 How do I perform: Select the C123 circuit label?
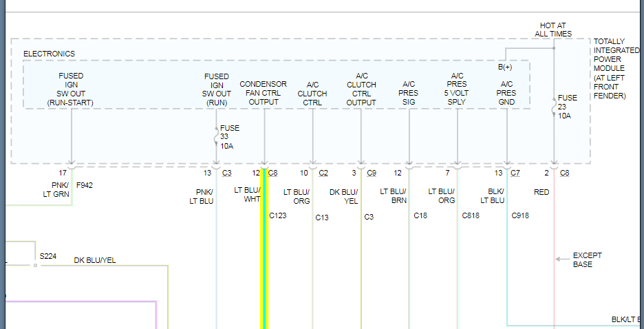click(x=278, y=215)
